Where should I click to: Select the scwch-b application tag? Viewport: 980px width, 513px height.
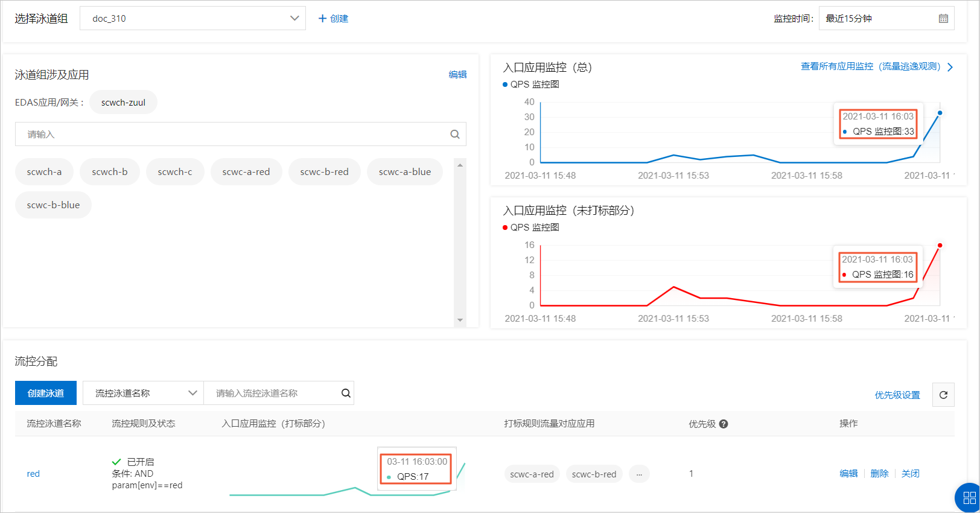click(110, 172)
